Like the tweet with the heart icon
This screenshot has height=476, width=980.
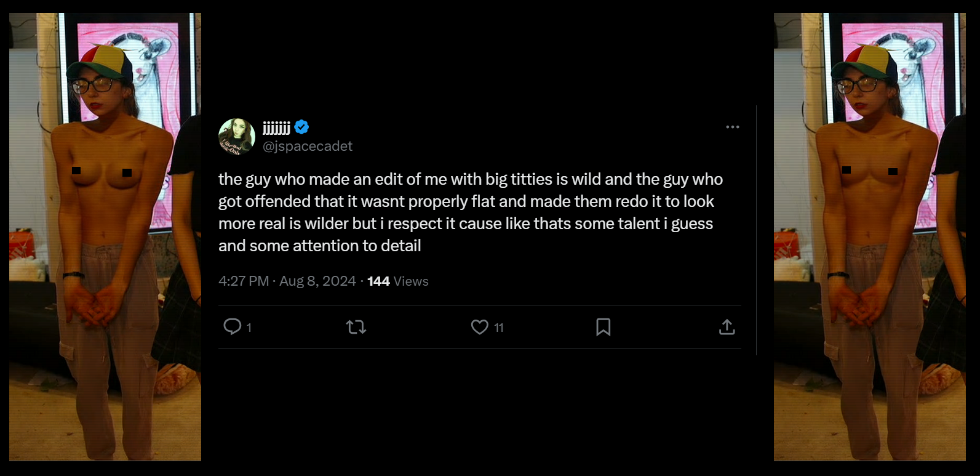click(x=479, y=327)
